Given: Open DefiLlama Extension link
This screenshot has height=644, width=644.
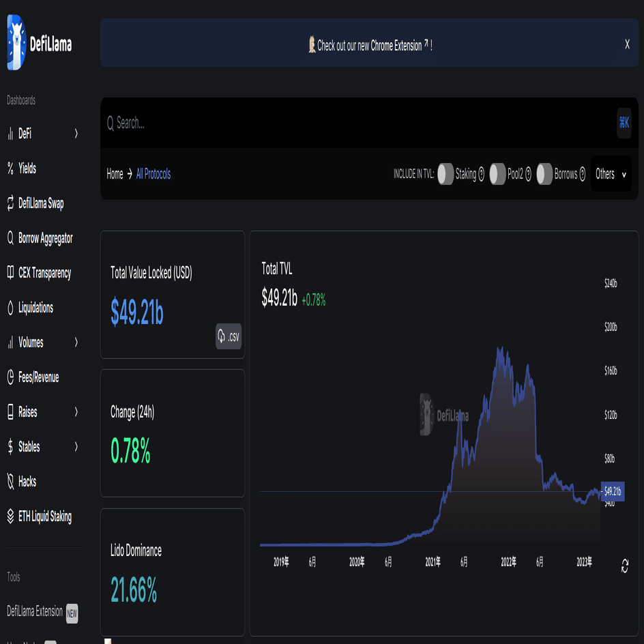Looking at the screenshot, I should tap(35, 611).
